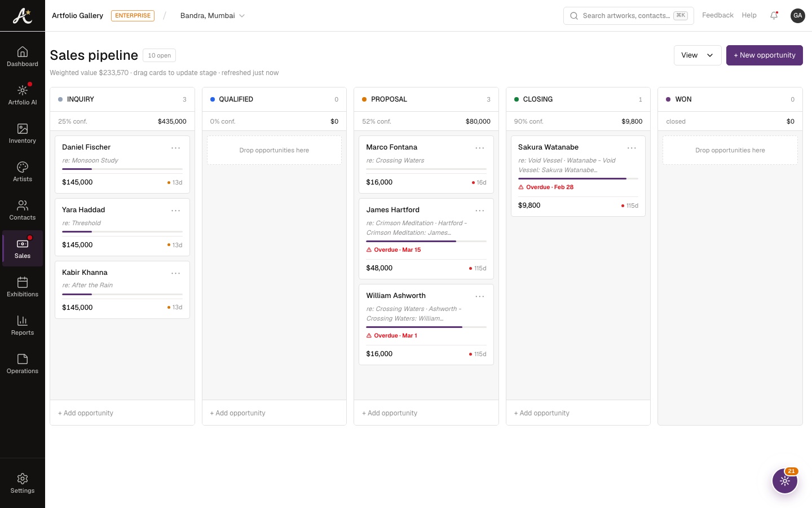Screen dimensions: 812x508
Task: Open James Hartford card options menu
Action: tap(480, 211)
